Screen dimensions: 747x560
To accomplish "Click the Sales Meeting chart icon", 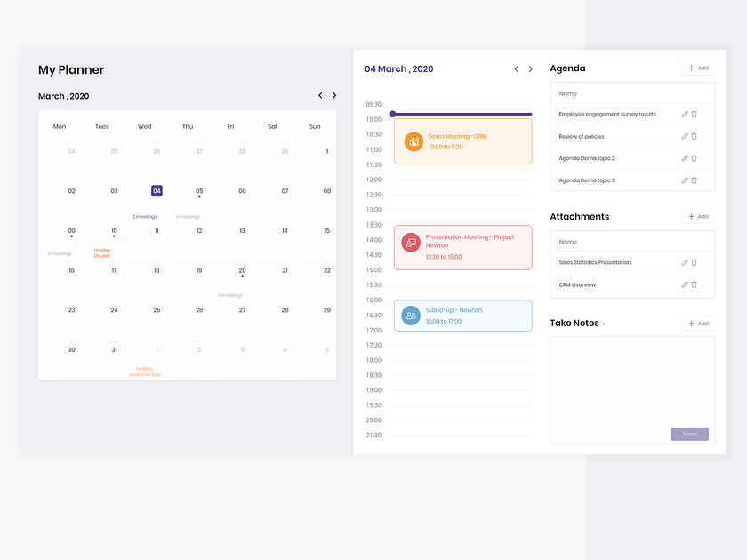I will point(415,141).
